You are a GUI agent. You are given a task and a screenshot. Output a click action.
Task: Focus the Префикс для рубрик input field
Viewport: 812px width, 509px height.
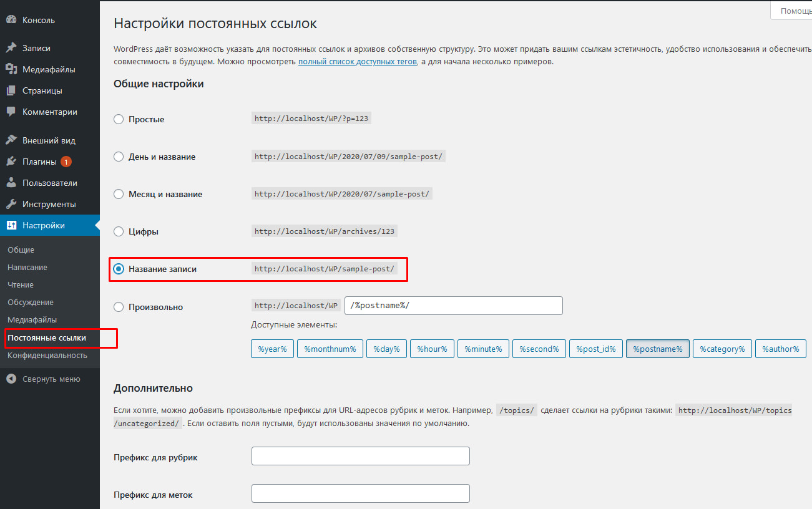point(361,456)
